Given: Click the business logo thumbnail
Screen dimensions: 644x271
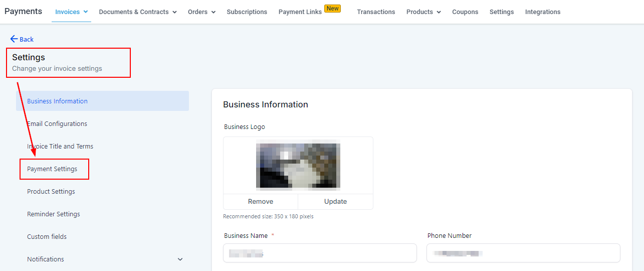Looking at the screenshot, I should click(x=298, y=166).
